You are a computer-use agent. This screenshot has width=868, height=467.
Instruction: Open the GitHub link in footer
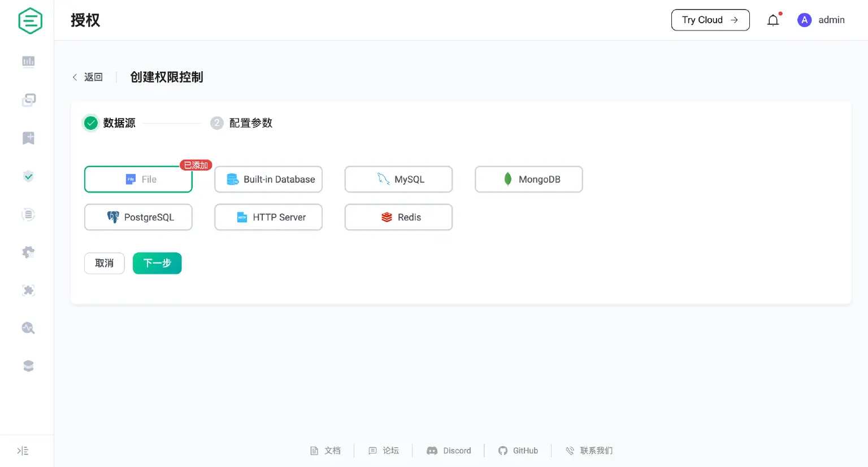[x=518, y=451]
